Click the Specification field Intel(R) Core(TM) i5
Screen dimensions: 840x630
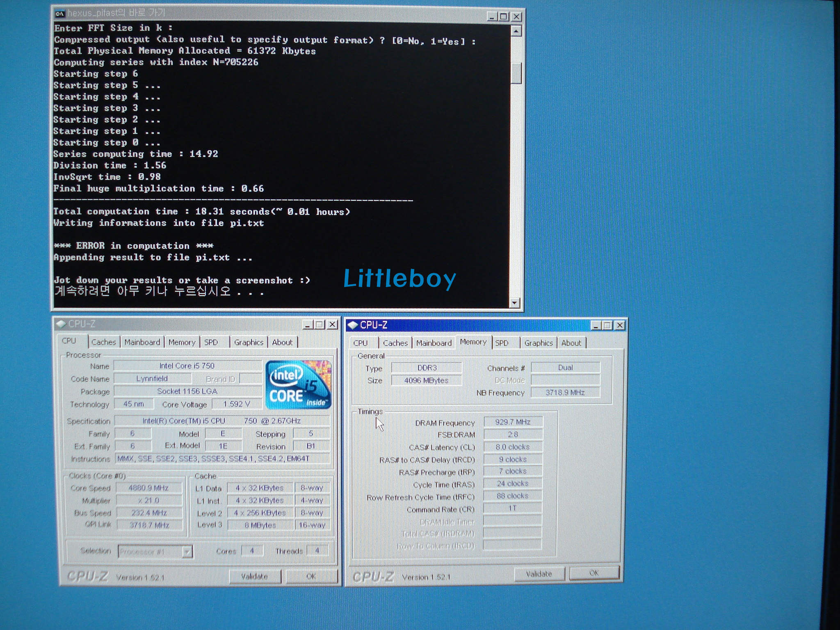click(222, 421)
